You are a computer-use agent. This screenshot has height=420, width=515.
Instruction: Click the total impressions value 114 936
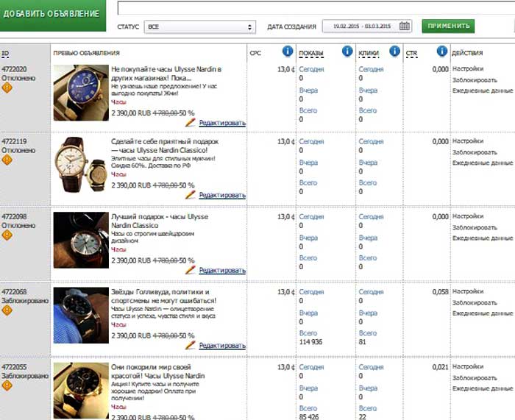(x=310, y=342)
